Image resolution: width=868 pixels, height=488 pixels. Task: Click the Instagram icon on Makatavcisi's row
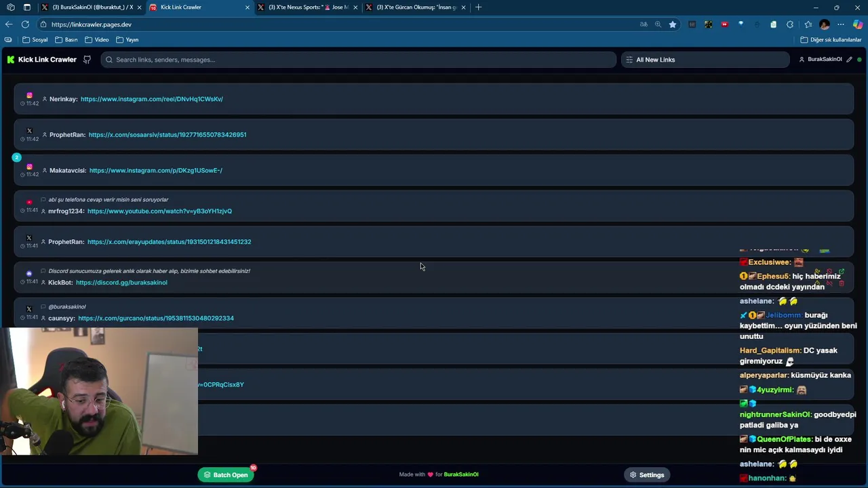29,167
